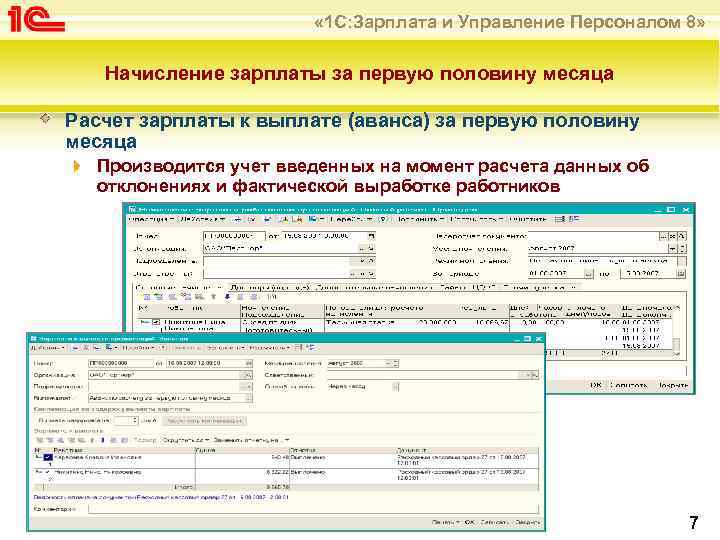Click Подбор button above payroll table
Image resolution: width=720 pixels, height=540 pixels.
coord(145,440)
